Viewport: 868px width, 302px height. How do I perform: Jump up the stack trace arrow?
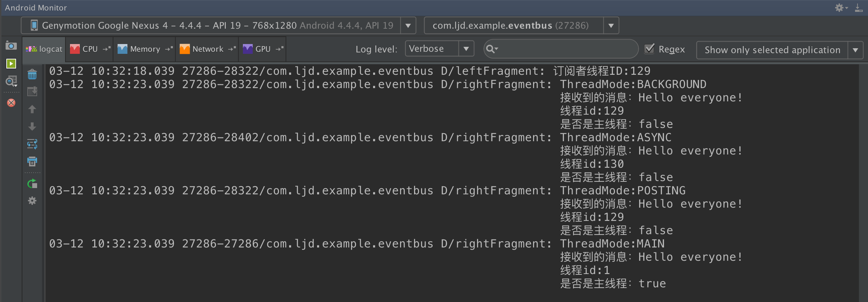click(x=32, y=109)
